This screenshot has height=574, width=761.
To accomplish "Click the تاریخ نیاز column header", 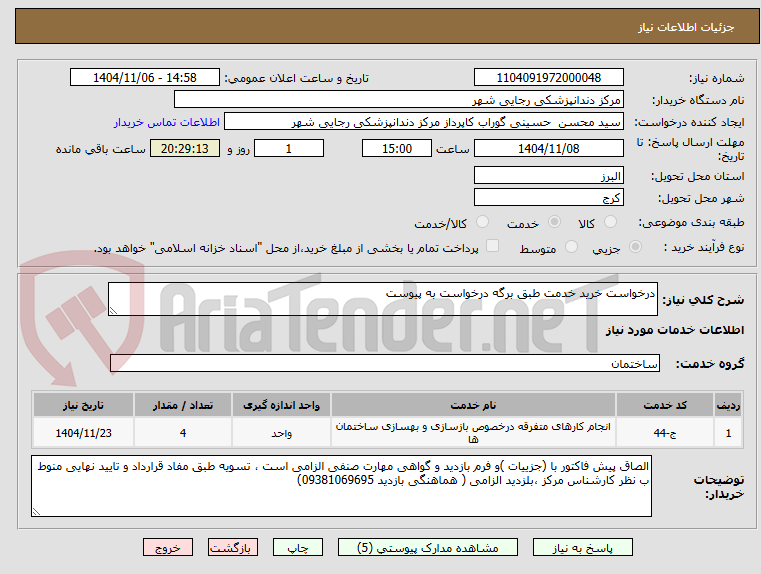I will [83, 405].
